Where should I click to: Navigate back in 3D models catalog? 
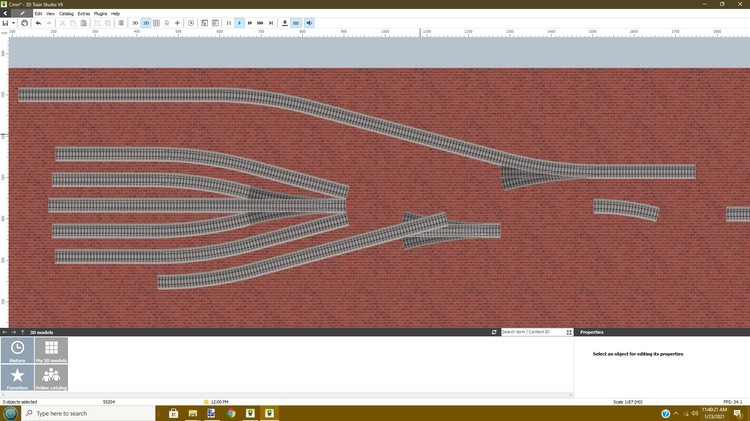[5, 332]
